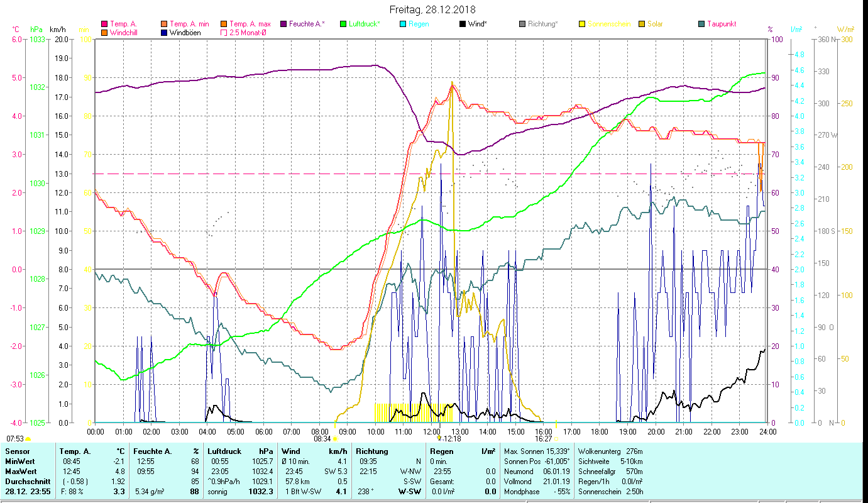Click the sonnig forecast text
Screen dimensions: 868x503
click(218, 492)
